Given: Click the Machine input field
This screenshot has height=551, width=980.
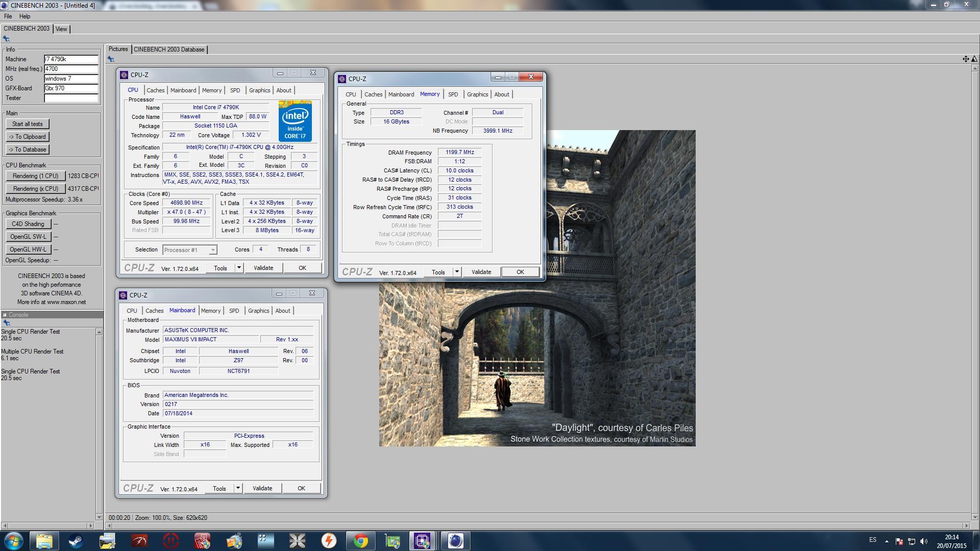Looking at the screenshot, I should 71,59.
